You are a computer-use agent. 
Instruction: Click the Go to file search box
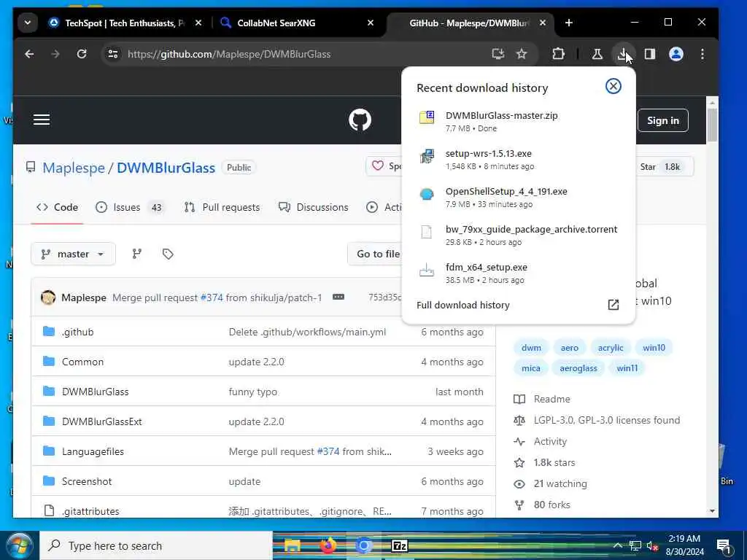coord(376,254)
